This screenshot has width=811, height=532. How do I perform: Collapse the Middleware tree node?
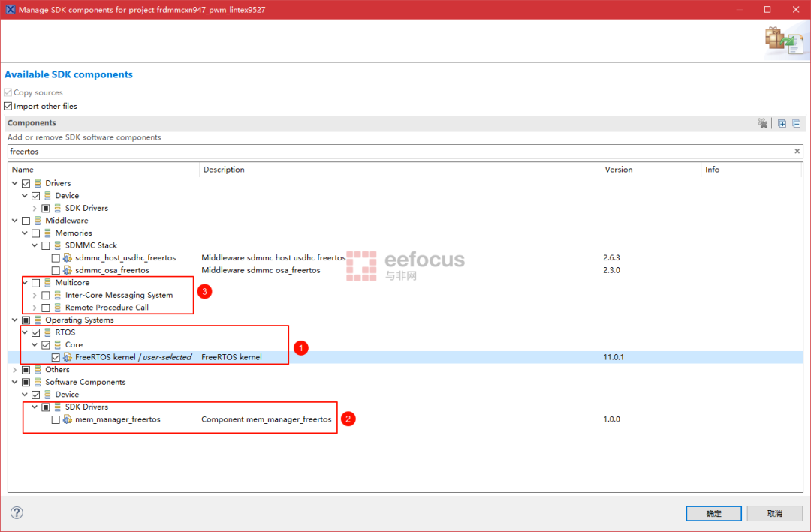15,221
